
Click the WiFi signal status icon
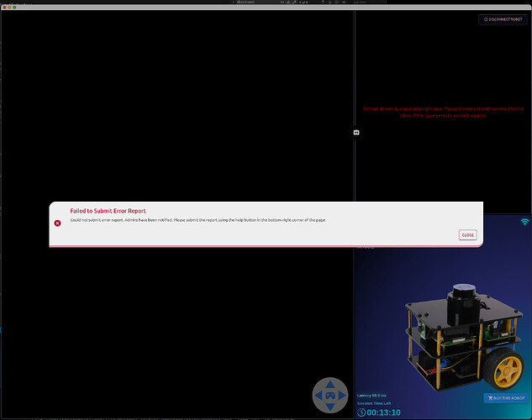point(524,222)
